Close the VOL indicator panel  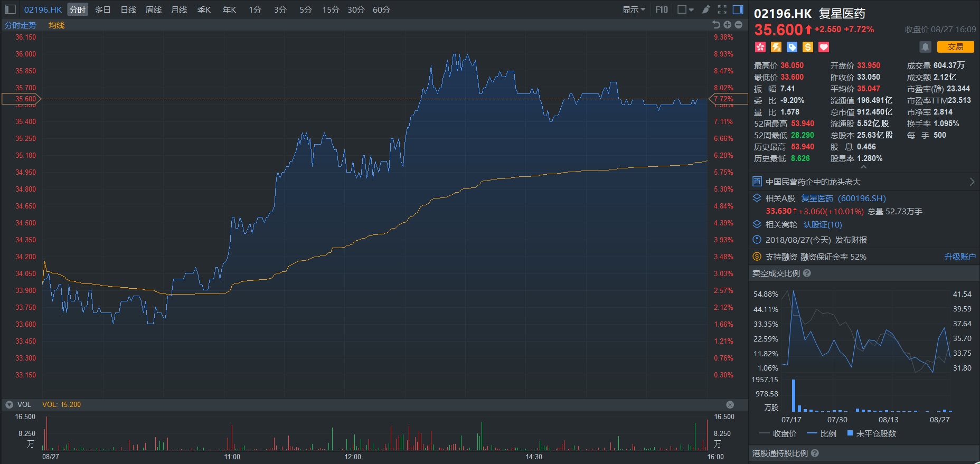pos(730,404)
